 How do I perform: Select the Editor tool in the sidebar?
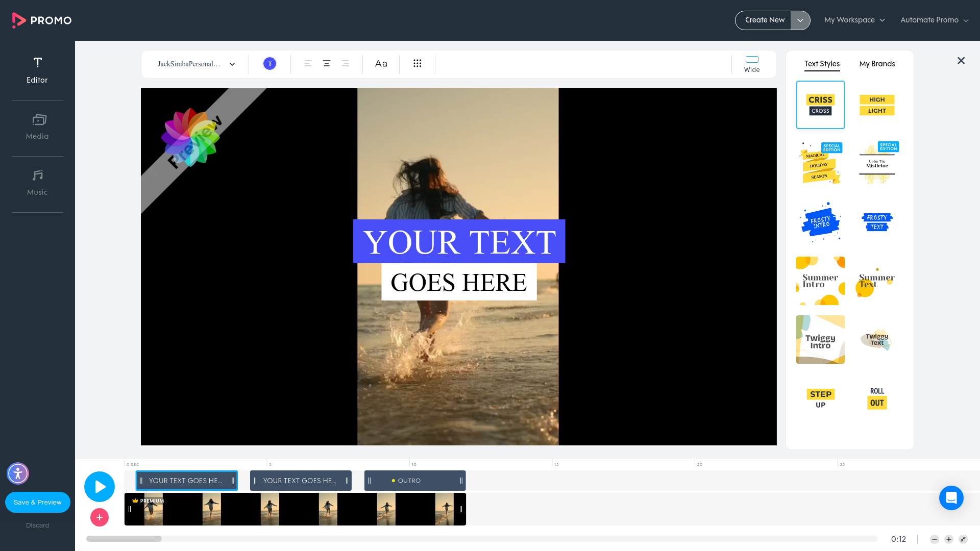[x=37, y=70]
